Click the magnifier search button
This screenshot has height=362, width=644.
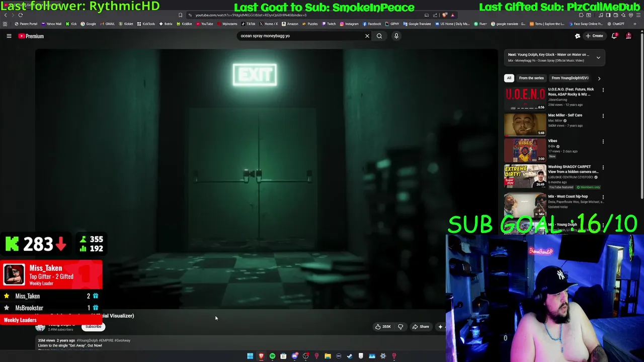[x=379, y=36]
